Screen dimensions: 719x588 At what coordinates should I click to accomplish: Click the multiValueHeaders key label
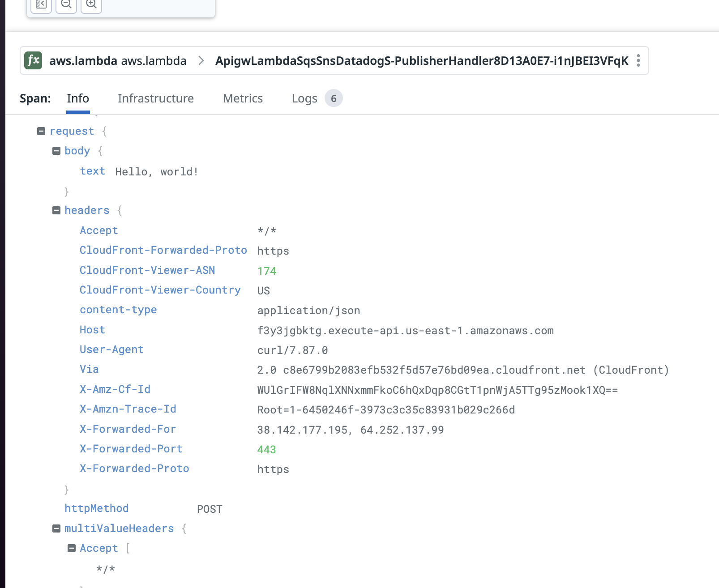119,528
